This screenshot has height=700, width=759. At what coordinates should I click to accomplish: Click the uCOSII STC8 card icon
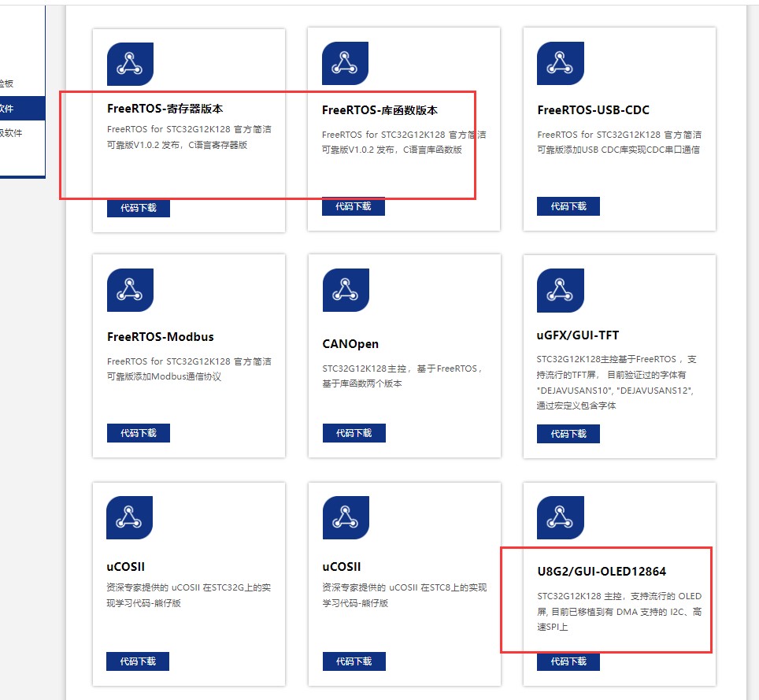[x=346, y=517]
